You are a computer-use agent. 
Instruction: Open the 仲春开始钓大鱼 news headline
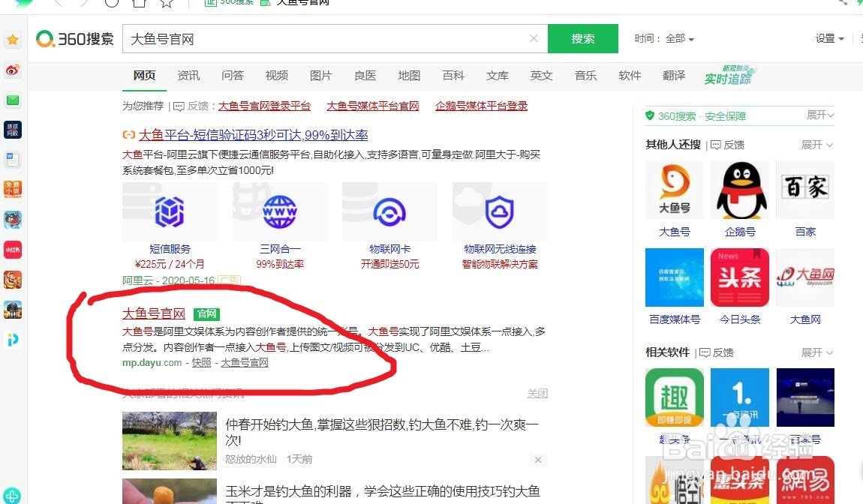pyautogui.click(x=382, y=432)
